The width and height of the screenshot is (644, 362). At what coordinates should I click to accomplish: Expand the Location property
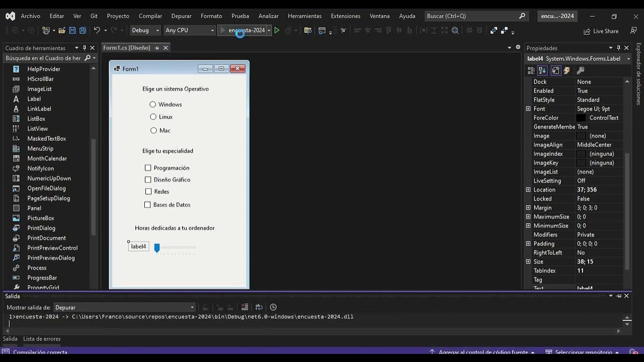[x=528, y=190]
